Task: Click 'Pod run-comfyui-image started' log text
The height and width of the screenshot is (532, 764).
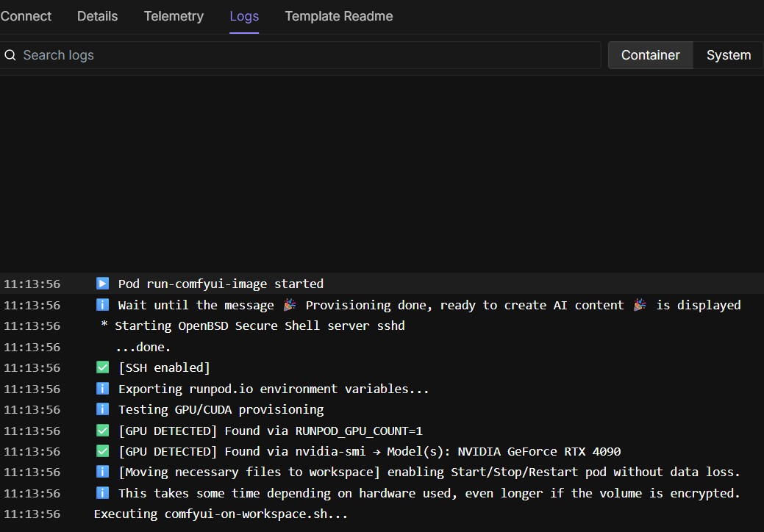Action: click(221, 284)
